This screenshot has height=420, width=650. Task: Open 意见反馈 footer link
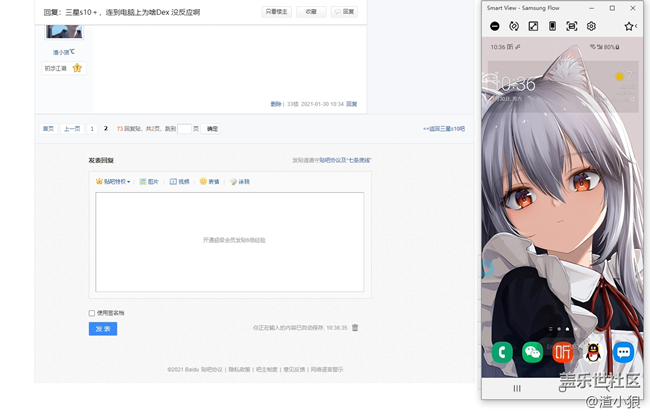point(294,369)
